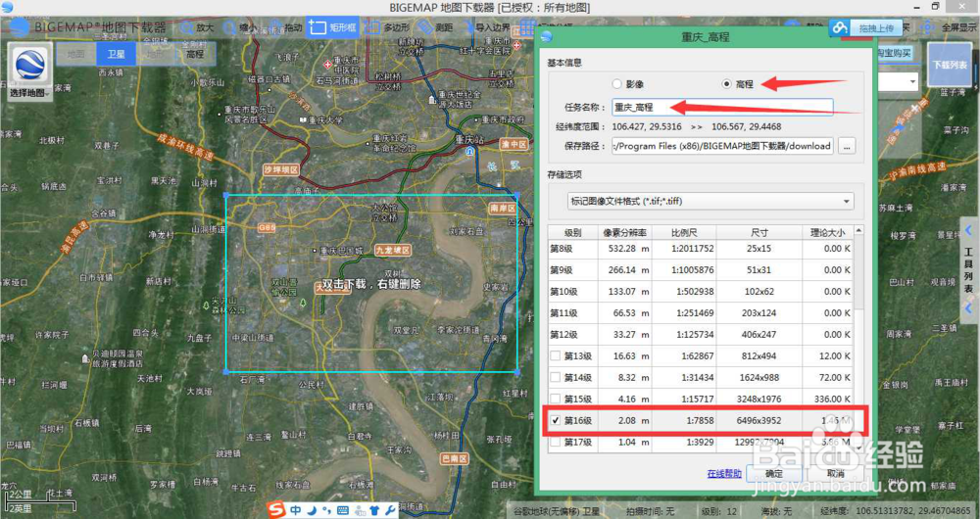Select the 多边形 polygon selection tool
The height and width of the screenshot is (519, 980).
(387, 28)
